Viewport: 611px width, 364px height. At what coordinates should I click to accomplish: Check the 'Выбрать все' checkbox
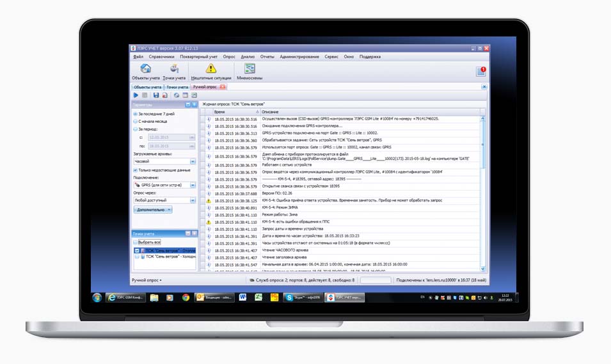[136, 242]
